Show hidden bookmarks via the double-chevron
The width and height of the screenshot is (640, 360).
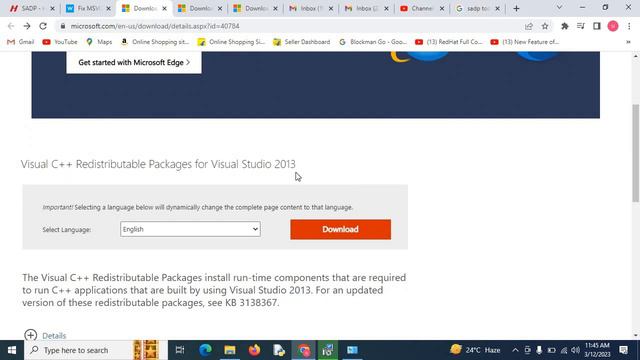tap(628, 42)
